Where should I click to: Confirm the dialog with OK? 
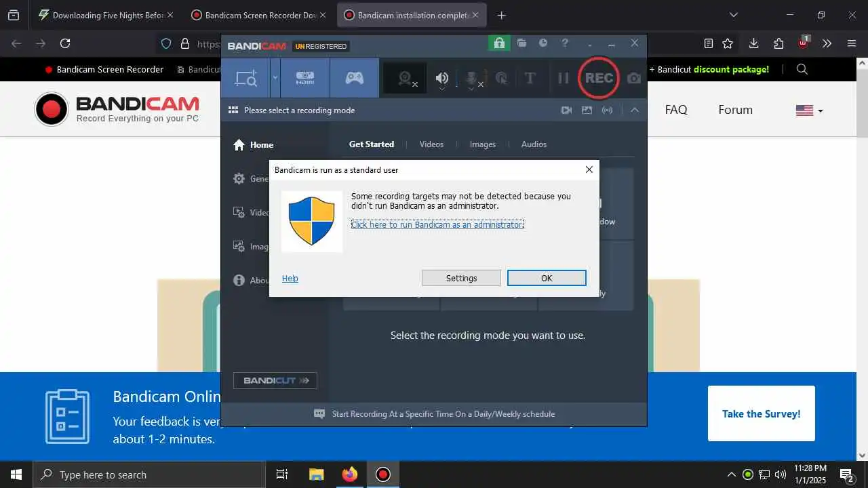click(x=547, y=278)
